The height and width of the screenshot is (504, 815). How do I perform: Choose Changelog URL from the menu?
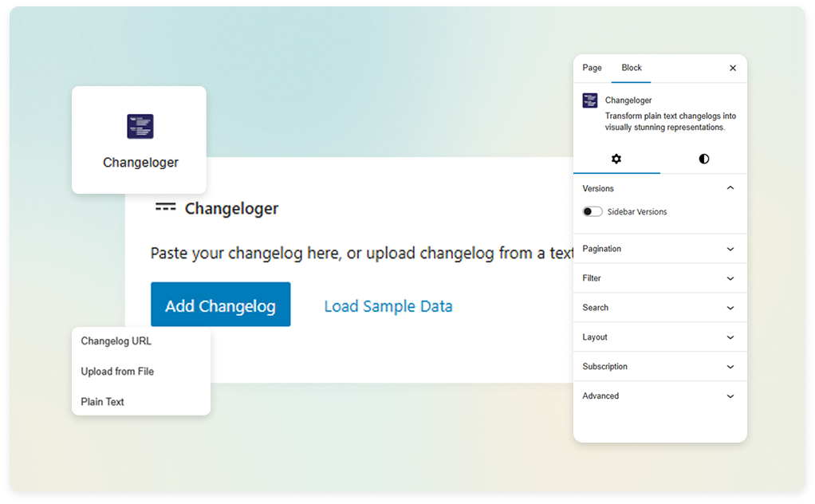pos(116,341)
